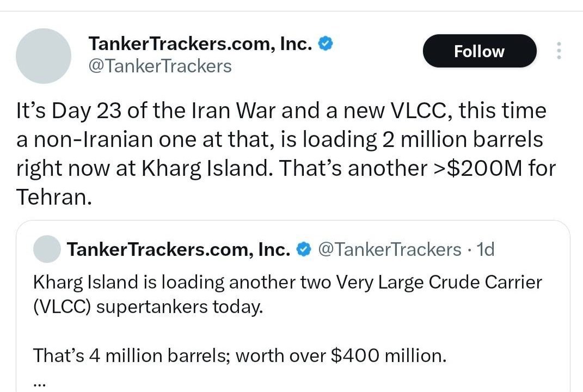Viewport: 583px width, 392px height.
Task: Click the main post line "a non-Iranian one at that"
Action: (x=280, y=139)
